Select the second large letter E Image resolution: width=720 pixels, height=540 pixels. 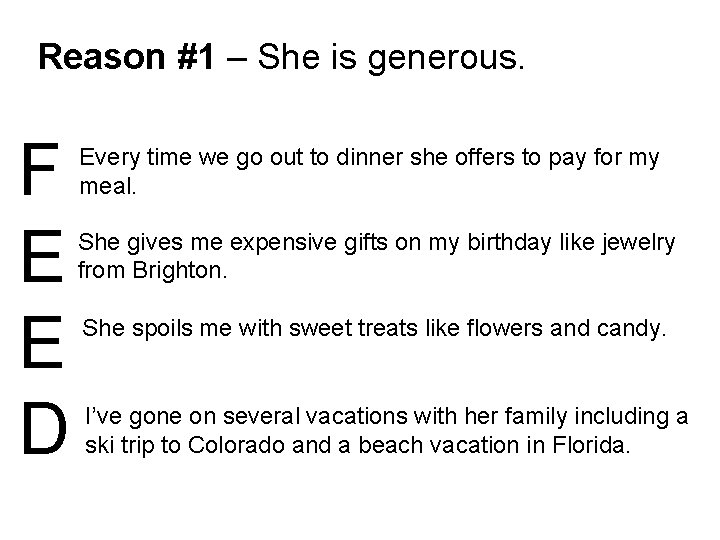(43, 342)
